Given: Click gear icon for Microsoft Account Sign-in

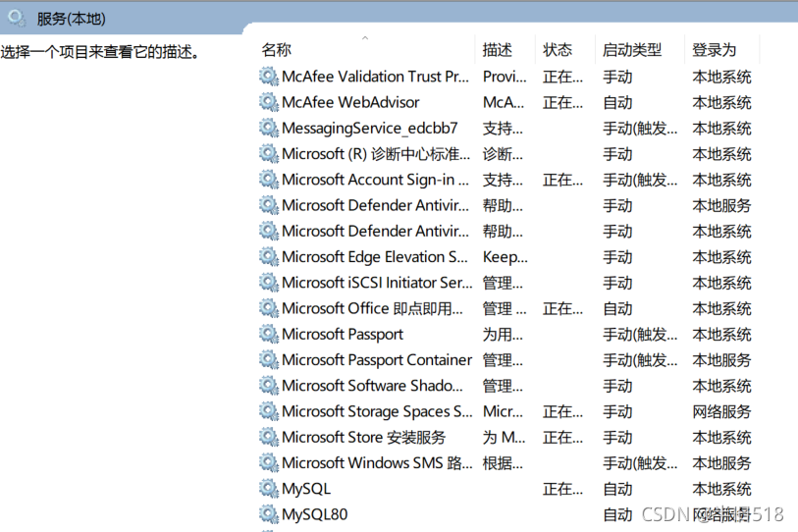Looking at the screenshot, I should 269,180.
